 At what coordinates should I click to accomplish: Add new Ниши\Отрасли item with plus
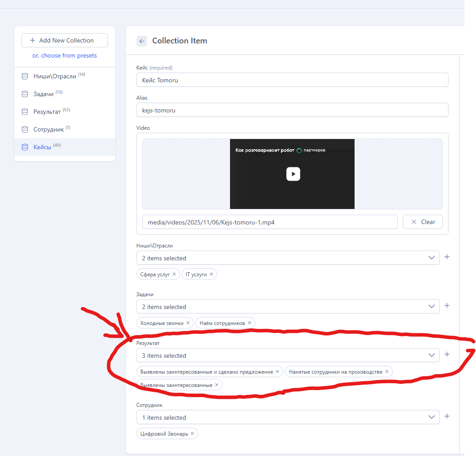tap(447, 257)
